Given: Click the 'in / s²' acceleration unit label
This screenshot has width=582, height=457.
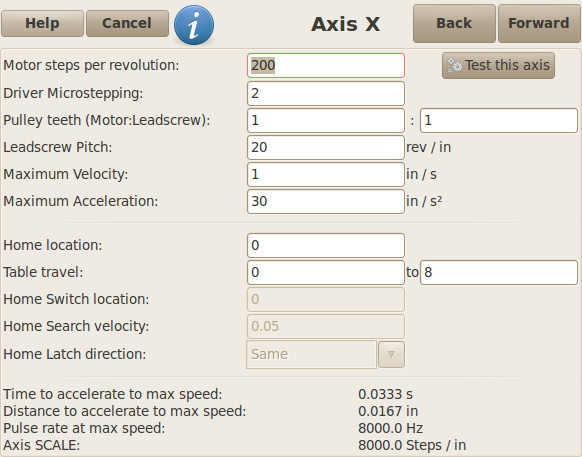Looking at the screenshot, I should (x=424, y=201).
